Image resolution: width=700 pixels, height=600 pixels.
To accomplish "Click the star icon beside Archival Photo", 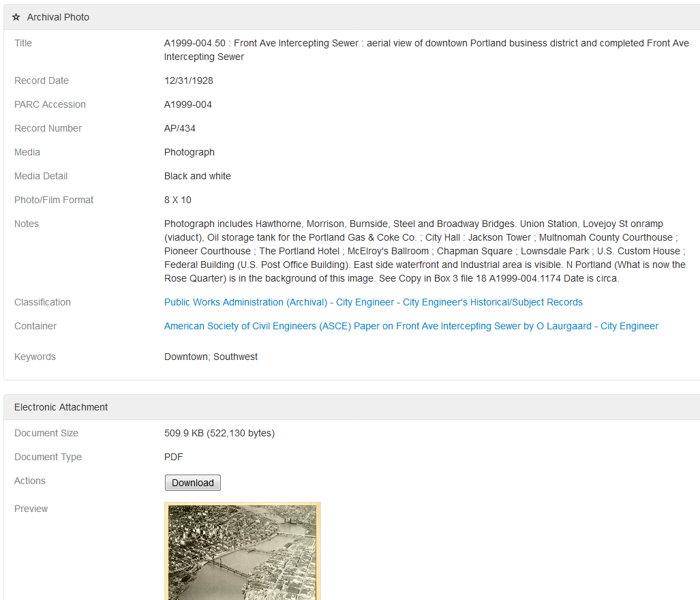I will pos(16,18).
